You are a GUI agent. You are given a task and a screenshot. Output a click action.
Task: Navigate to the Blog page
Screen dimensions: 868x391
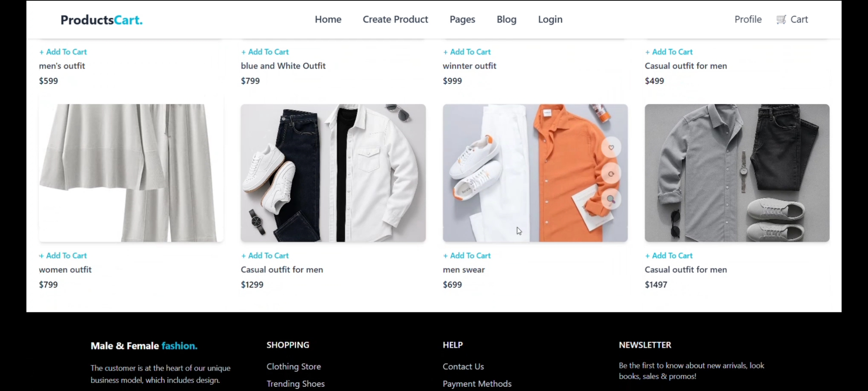pyautogui.click(x=506, y=20)
